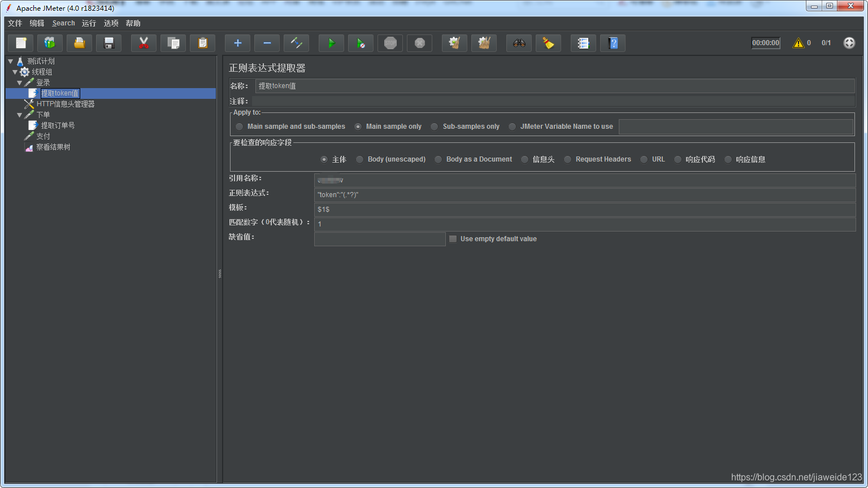The height and width of the screenshot is (488, 868).
Task: Open Search with binoculars icon
Action: tap(519, 43)
